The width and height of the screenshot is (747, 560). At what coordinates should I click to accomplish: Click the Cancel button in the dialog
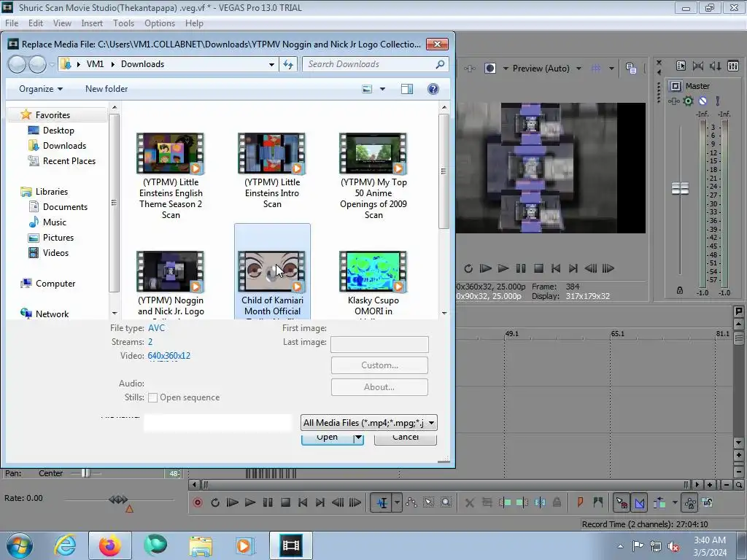click(x=406, y=437)
